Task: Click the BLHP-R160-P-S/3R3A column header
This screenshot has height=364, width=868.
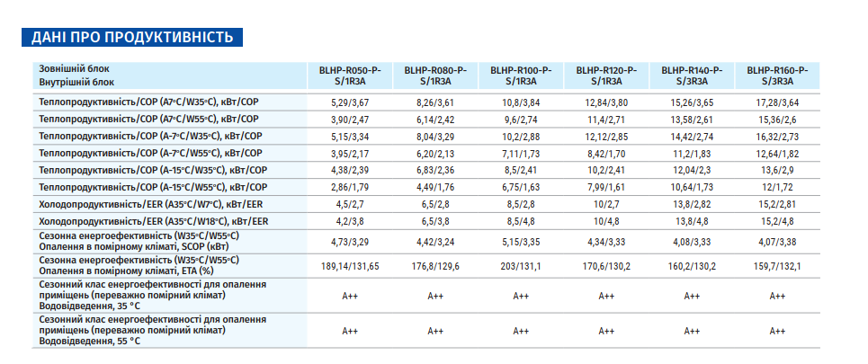Action: tap(777, 75)
